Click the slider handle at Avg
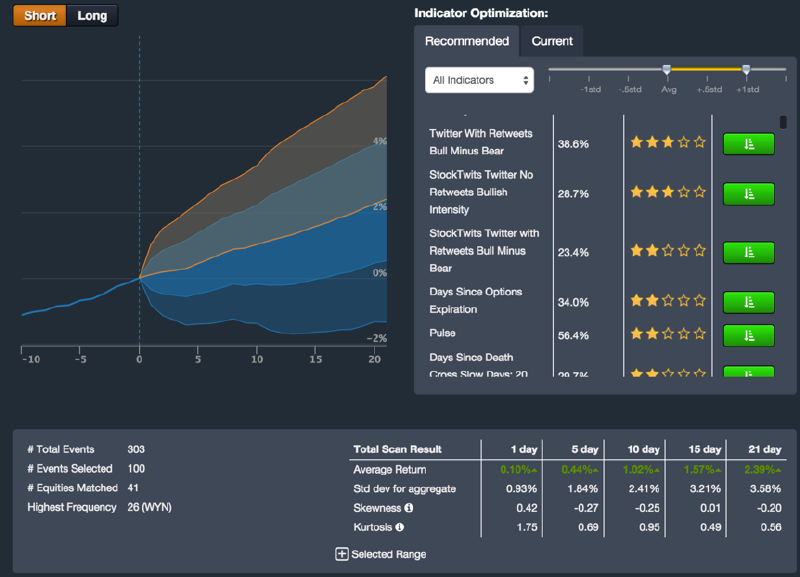Viewport: 800px width, 577px height. pyautogui.click(x=667, y=69)
